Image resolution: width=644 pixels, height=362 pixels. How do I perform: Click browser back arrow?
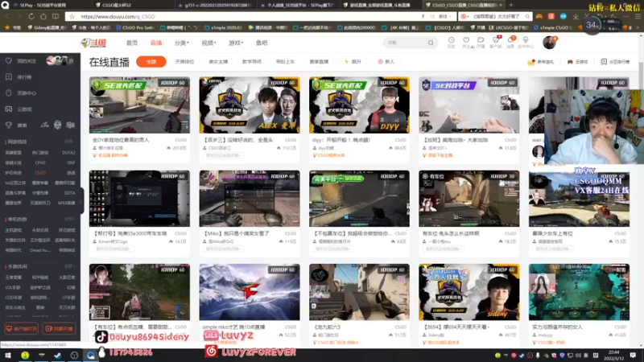pyautogui.click(x=7, y=16)
